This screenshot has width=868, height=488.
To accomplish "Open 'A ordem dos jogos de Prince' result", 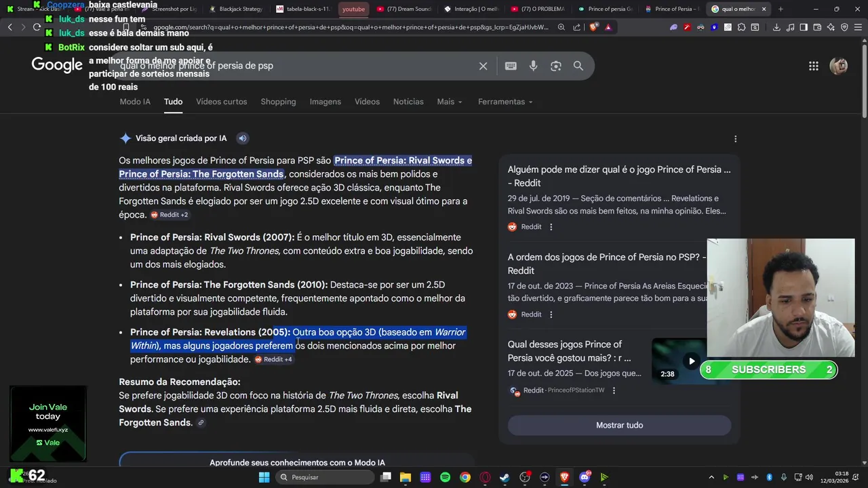I will click(x=607, y=264).
